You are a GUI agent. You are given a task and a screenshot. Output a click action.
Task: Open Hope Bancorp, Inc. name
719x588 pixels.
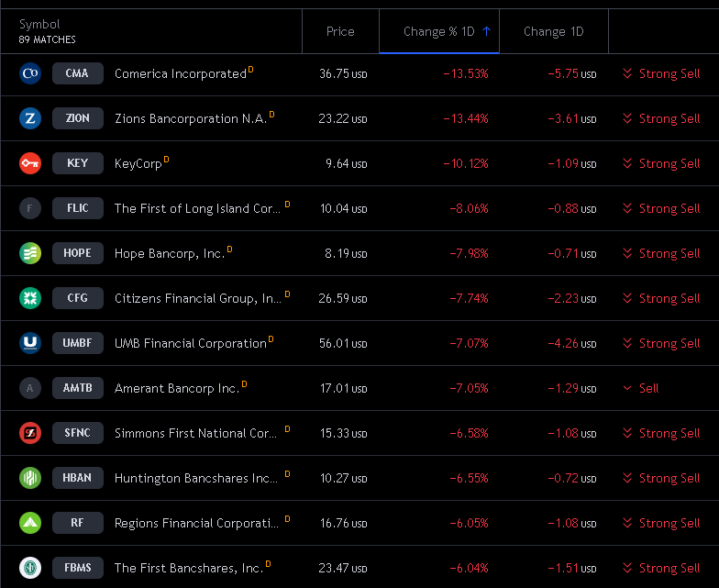[170, 253]
